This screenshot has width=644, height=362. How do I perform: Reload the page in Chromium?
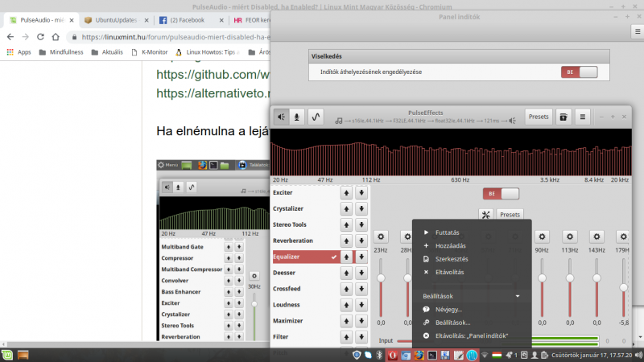[x=40, y=37]
